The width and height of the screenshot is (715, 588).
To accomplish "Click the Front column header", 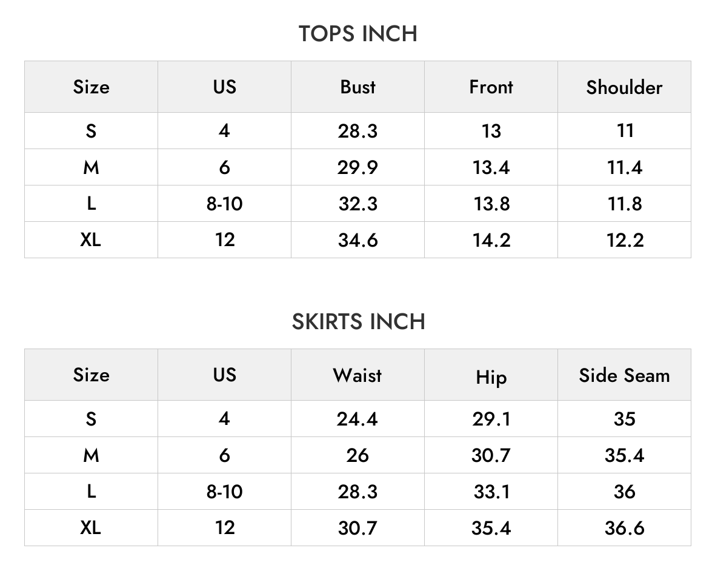I will 491,87.
